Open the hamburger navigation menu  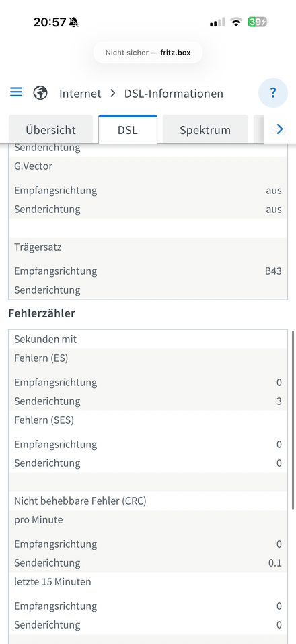(16, 92)
